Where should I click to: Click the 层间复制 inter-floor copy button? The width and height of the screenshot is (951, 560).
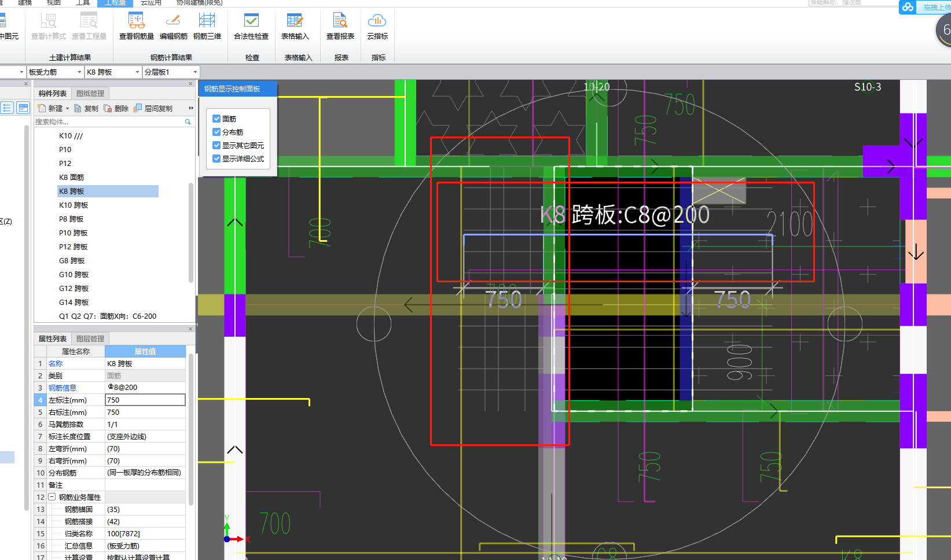point(153,108)
